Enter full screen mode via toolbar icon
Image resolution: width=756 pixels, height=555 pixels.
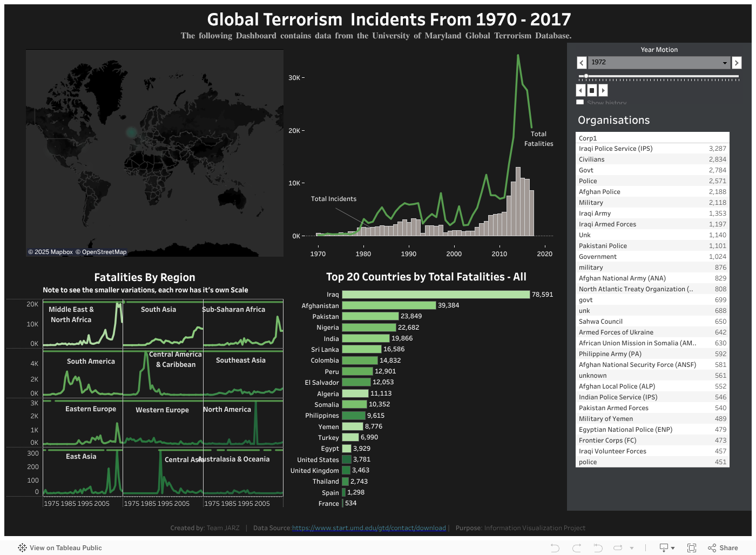click(x=692, y=548)
